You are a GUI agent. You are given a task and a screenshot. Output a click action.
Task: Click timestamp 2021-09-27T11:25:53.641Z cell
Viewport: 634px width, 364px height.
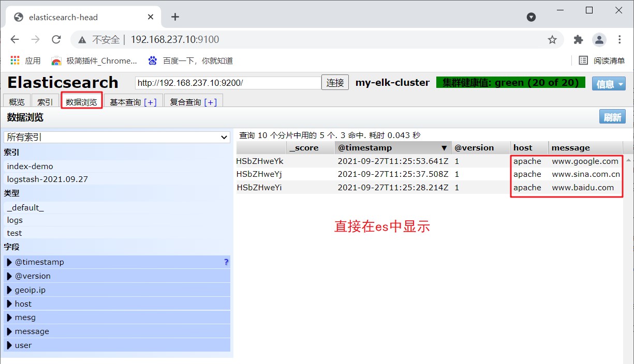pos(393,161)
